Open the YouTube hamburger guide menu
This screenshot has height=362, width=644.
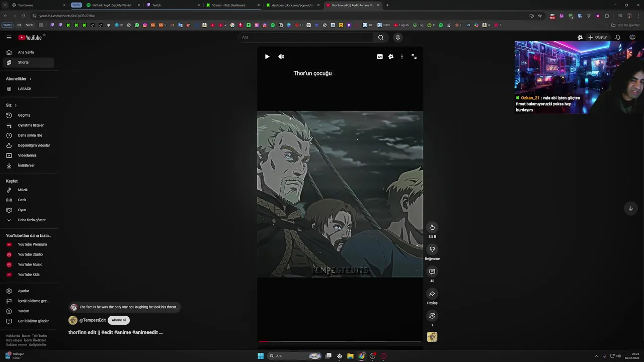click(9, 37)
